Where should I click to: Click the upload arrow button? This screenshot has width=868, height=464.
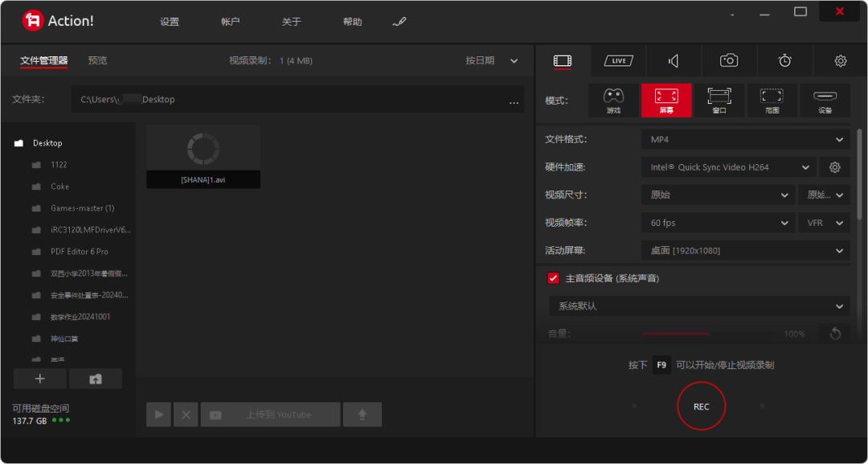[362, 415]
